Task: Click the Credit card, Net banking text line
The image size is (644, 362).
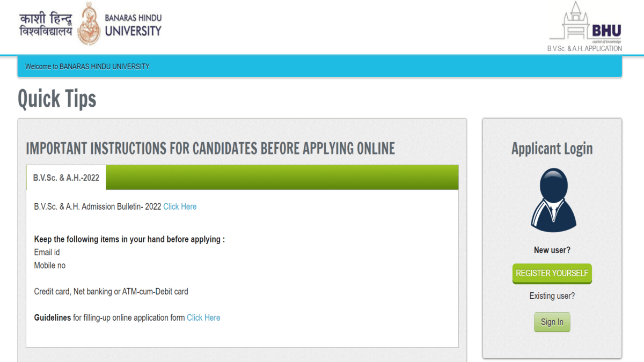Action: [111, 292]
